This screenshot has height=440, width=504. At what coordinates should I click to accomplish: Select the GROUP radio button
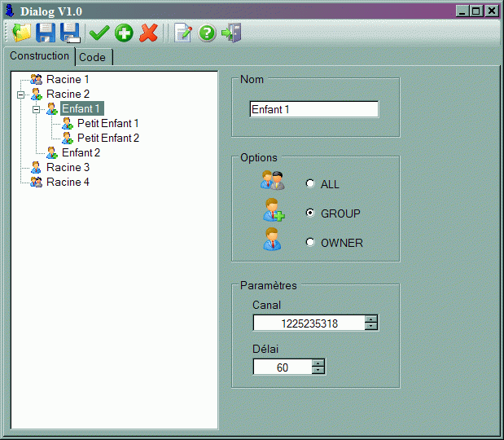click(310, 213)
